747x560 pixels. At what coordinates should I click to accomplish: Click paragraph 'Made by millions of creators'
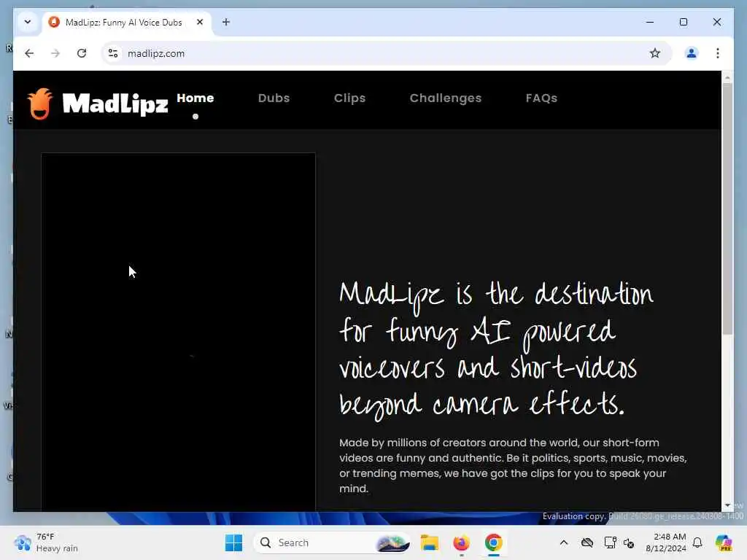(513, 465)
